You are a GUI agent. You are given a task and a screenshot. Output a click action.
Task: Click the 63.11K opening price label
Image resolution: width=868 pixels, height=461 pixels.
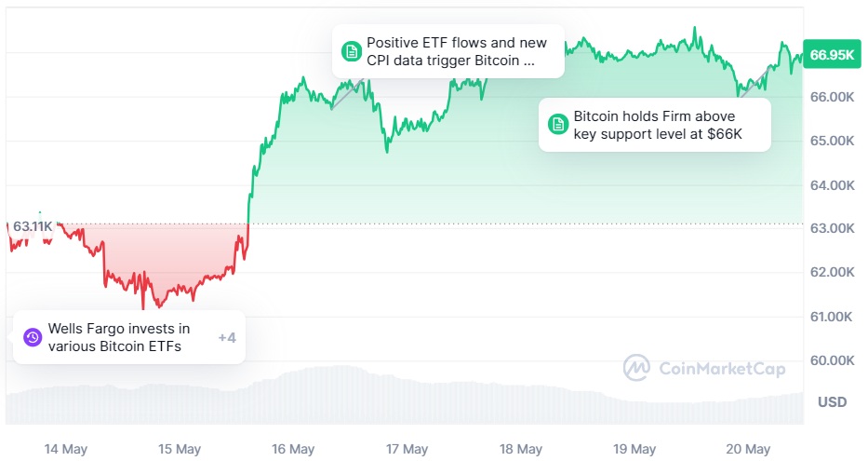coord(33,226)
